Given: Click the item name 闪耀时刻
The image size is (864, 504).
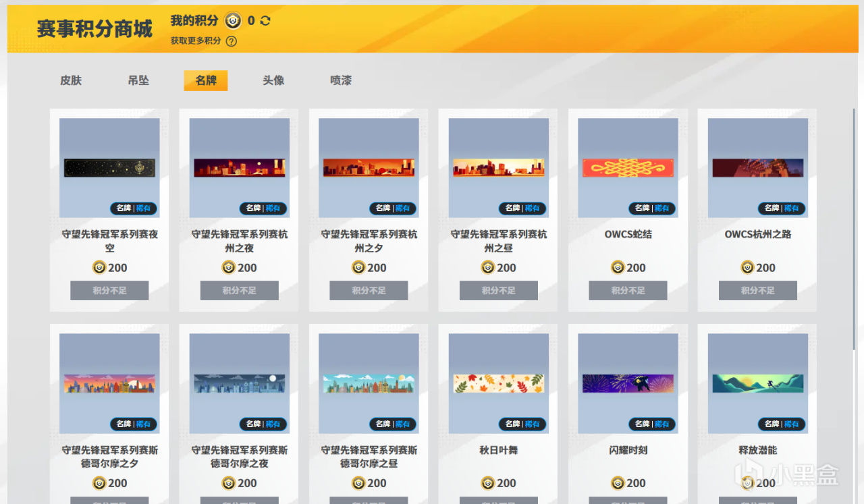Looking at the screenshot, I should pos(628,450).
